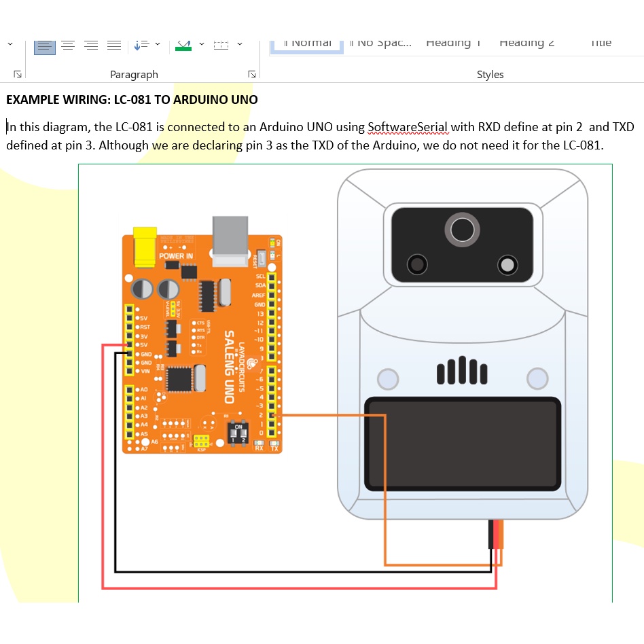Click the heading EXAMPLE WIRING: LC-081 TO ARDUINO UNO
Image resolution: width=644 pixels, height=644 pixels.
[132, 100]
